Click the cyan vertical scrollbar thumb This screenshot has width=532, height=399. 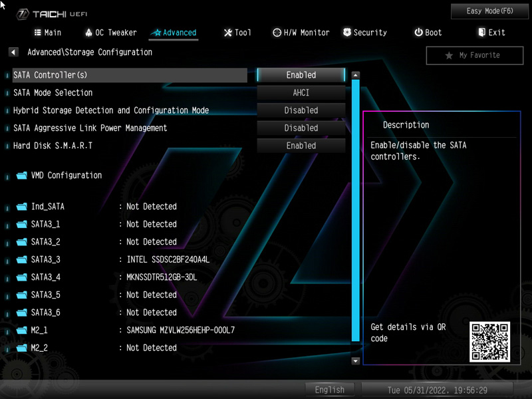click(355, 210)
